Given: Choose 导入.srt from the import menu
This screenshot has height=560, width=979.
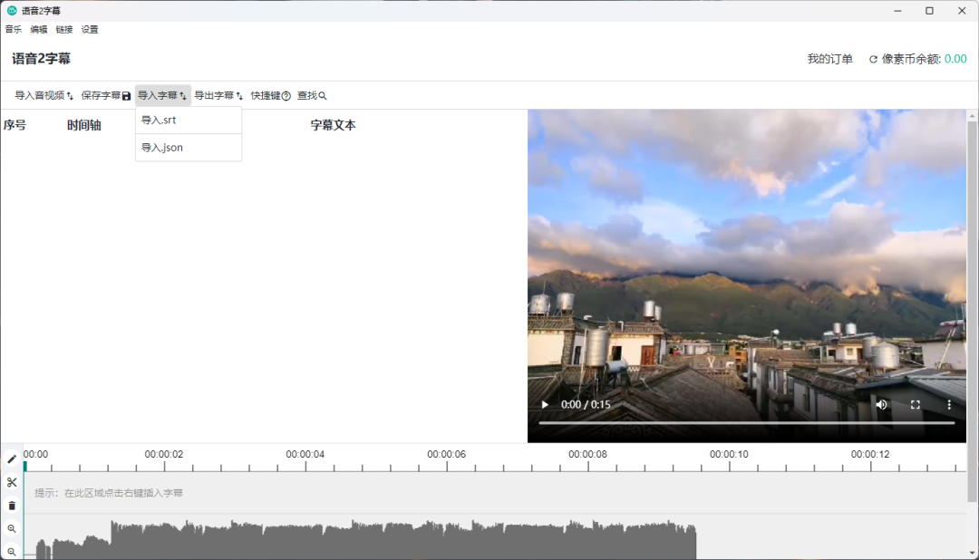Looking at the screenshot, I should tap(159, 121).
